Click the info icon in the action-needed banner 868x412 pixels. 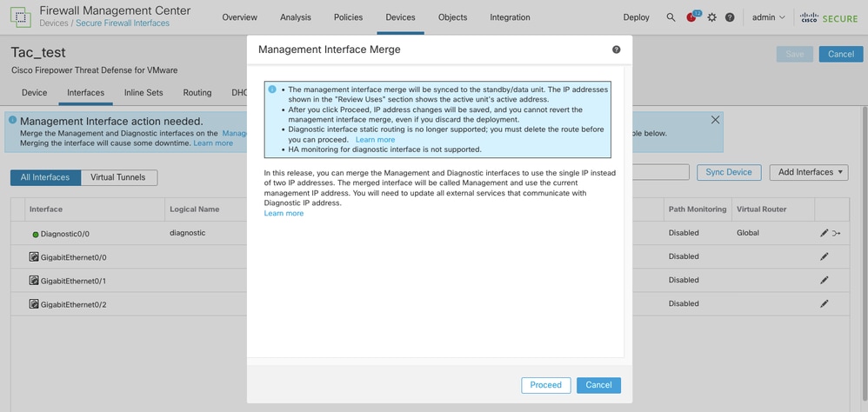click(13, 120)
